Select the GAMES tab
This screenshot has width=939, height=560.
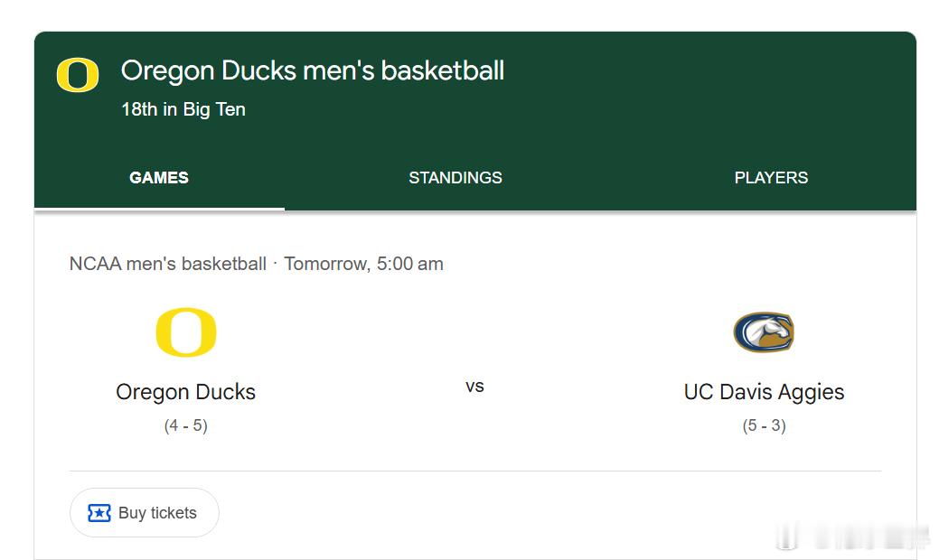[159, 178]
